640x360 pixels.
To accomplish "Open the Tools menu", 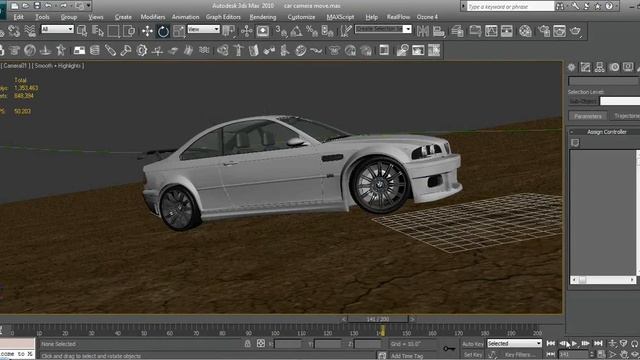I will pos(42,17).
